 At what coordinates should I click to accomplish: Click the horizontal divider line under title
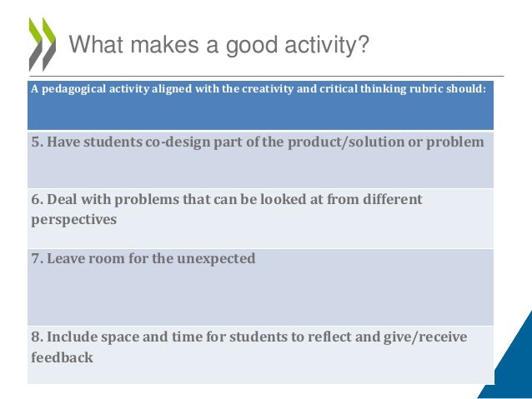tap(266, 77)
